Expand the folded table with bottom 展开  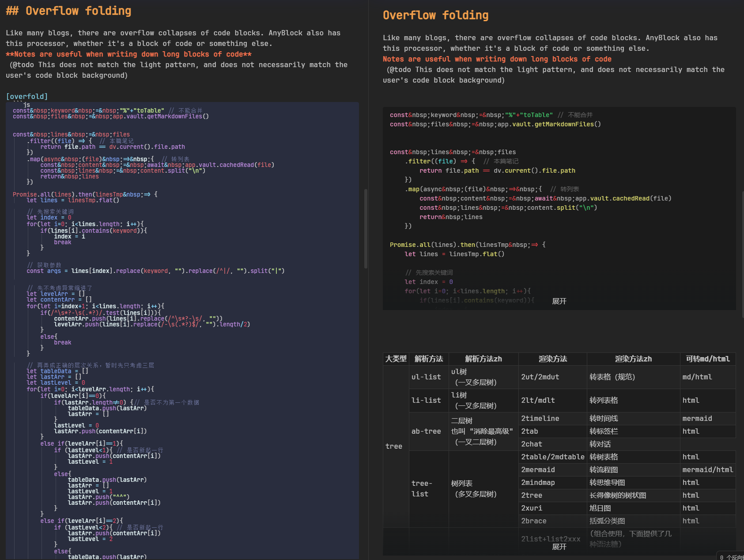[559, 547]
